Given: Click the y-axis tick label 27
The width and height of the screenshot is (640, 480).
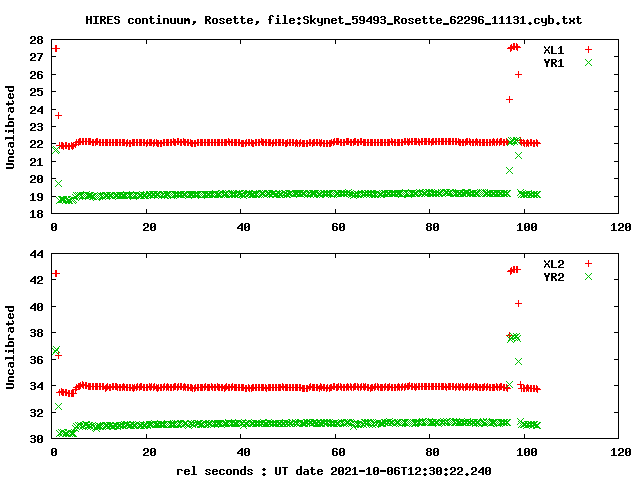Looking at the screenshot, I should pyautogui.click(x=36, y=57).
